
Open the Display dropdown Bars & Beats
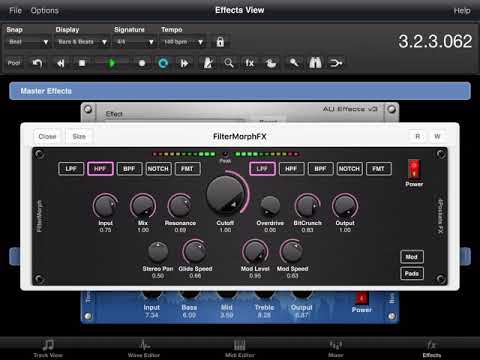pyautogui.click(x=82, y=42)
